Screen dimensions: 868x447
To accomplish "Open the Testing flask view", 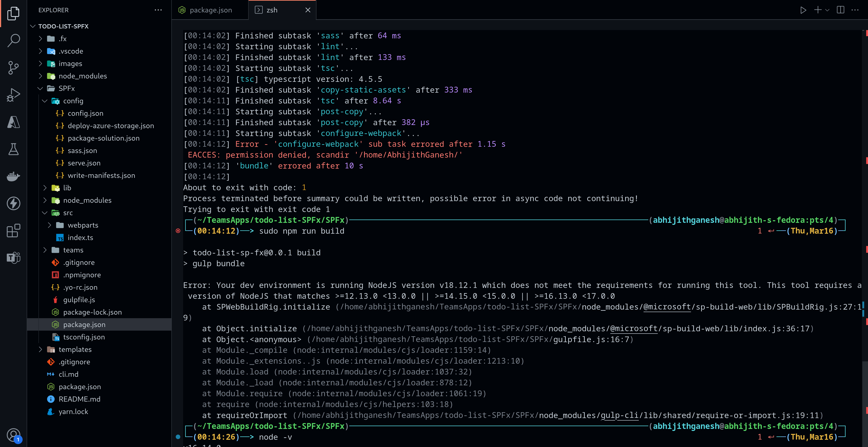I will coord(14,149).
